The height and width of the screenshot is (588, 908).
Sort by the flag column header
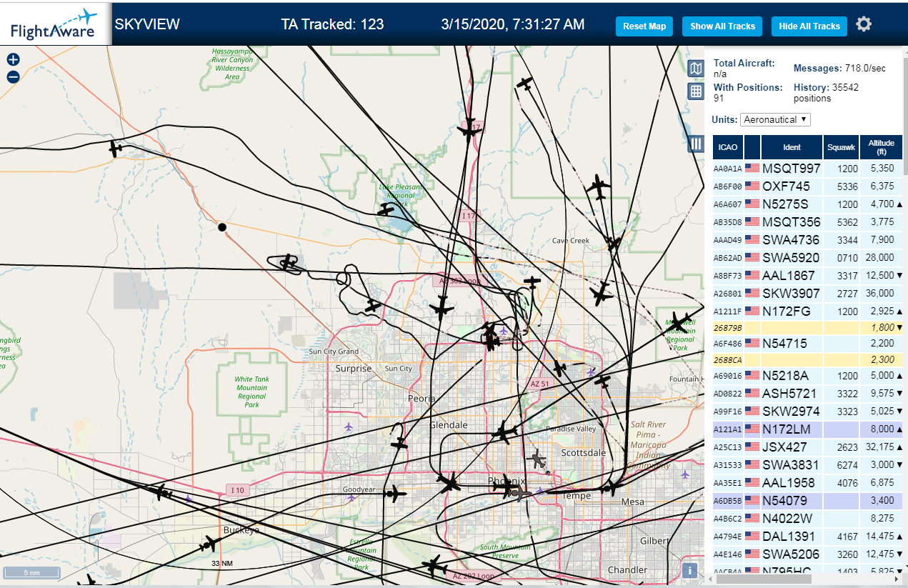click(x=752, y=147)
